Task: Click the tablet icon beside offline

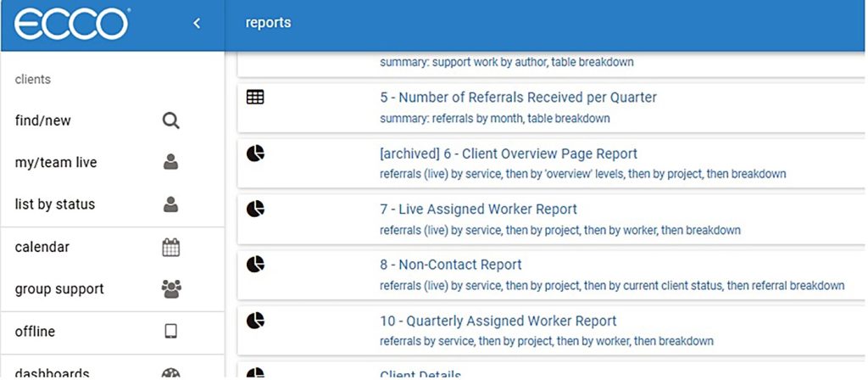Action: point(170,331)
